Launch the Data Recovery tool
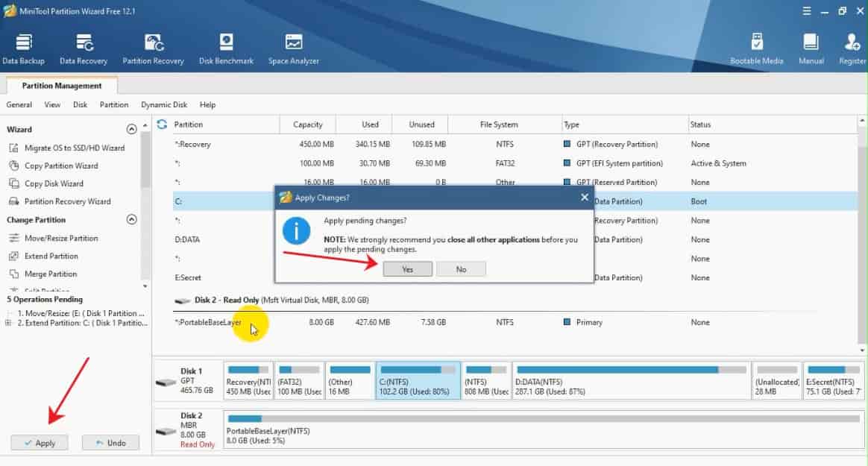Viewport: 868px width, 466px height. click(84, 48)
